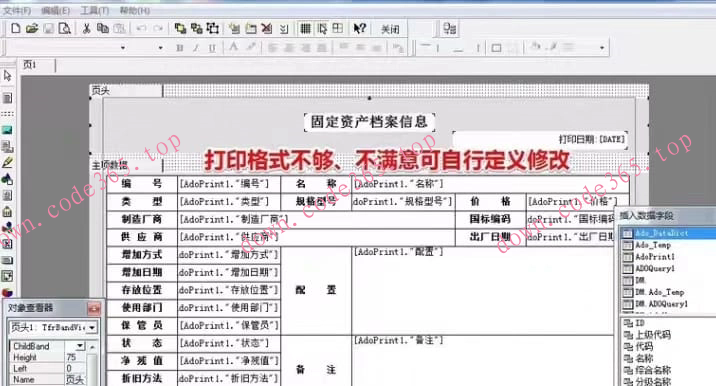This screenshot has height=386, width=716.
Task: Toggle the Align to Grid icon
Action: [x=322, y=29]
